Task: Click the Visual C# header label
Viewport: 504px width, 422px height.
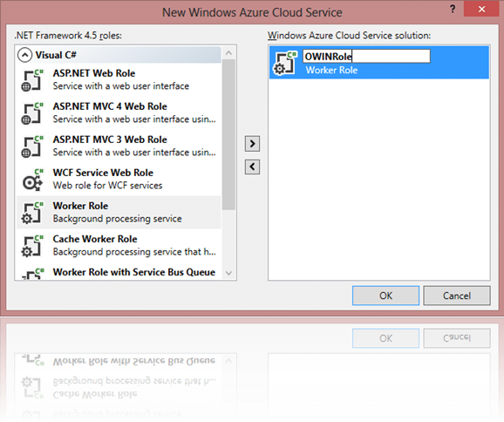Action: point(56,55)
